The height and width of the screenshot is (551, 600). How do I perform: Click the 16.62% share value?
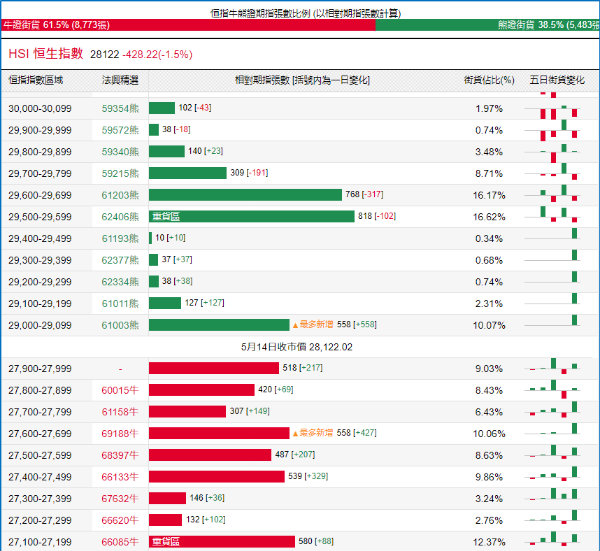pyautogui.click(x=489, y=217)
